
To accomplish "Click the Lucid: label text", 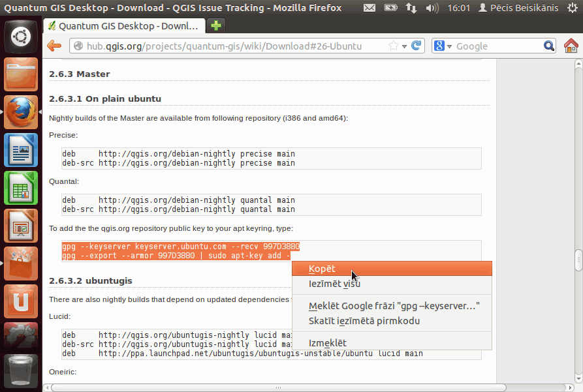I will [x=59, y=316].
